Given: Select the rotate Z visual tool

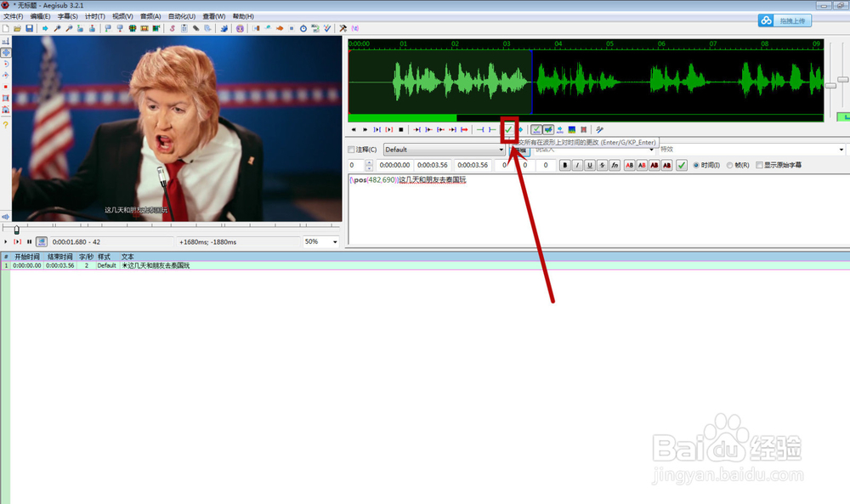Looking at the screenshot, I should 5,64.
